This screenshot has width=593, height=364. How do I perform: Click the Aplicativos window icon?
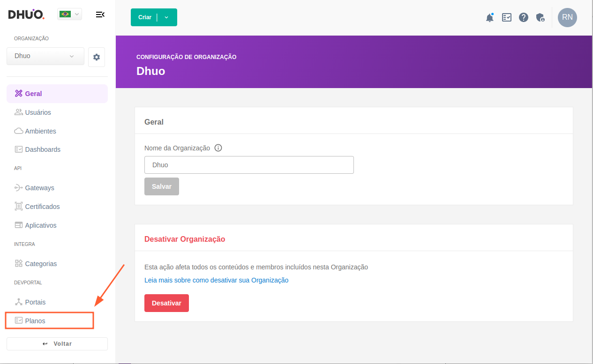19,225
